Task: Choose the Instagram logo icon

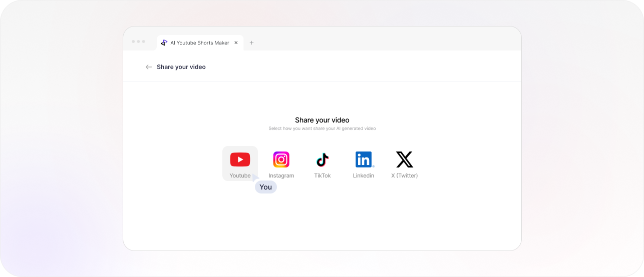Action: [x=281, y=159]
